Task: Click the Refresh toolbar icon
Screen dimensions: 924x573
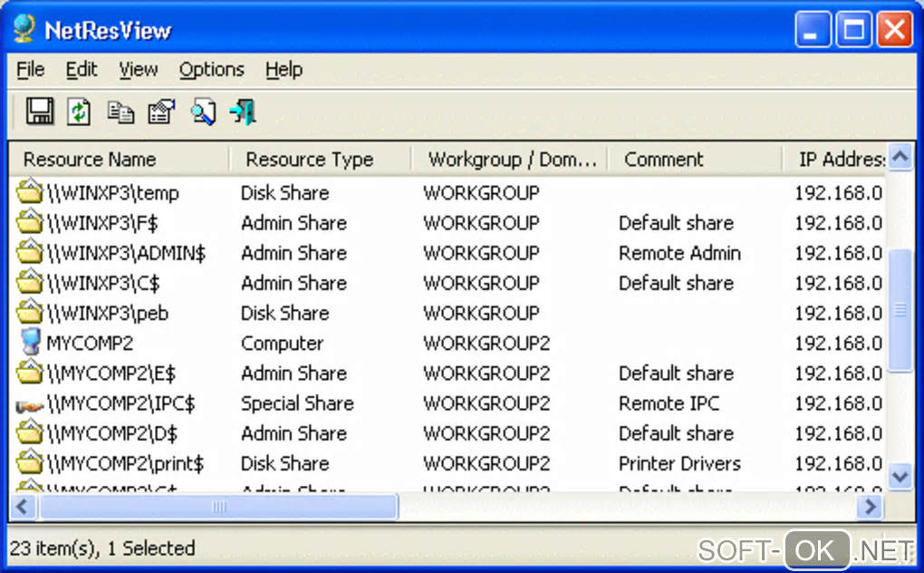Action: 79,112
